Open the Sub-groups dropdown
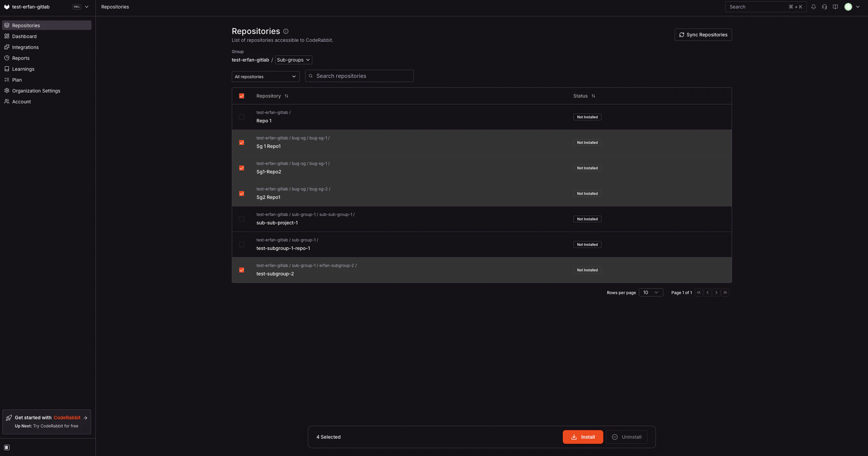The image size is (868, 456). coord(294,60)
